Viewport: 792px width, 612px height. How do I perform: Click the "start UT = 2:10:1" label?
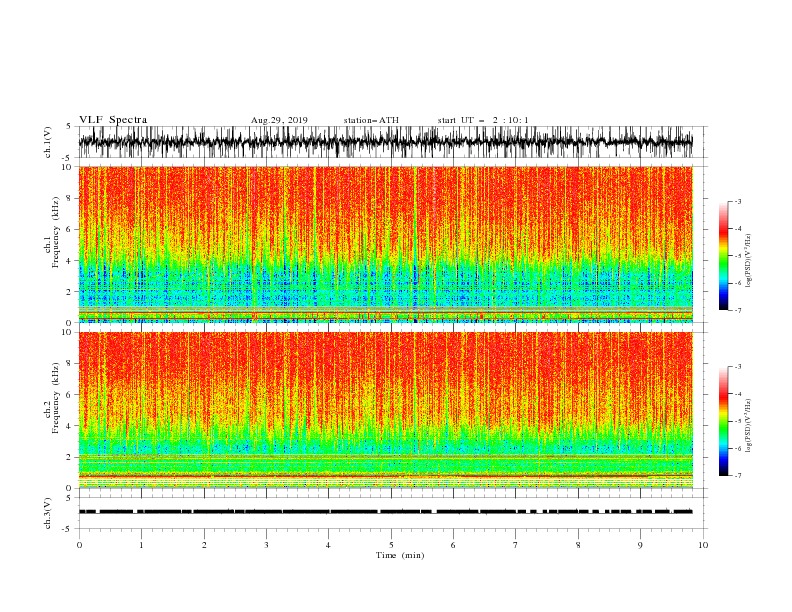[483, 120]
